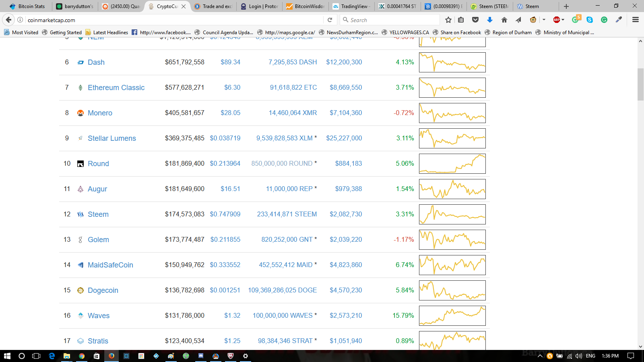The image size is (644, 362).
Task: Click the Round coin logo icon
Action: click(80, 164)
